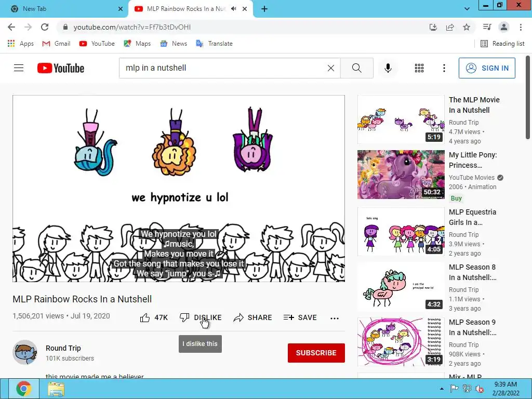Click the MLP Season 8 In a Nutshell title
Viewport: 532px width, 399px height.
pyautogui.click(x=472, y=272)
